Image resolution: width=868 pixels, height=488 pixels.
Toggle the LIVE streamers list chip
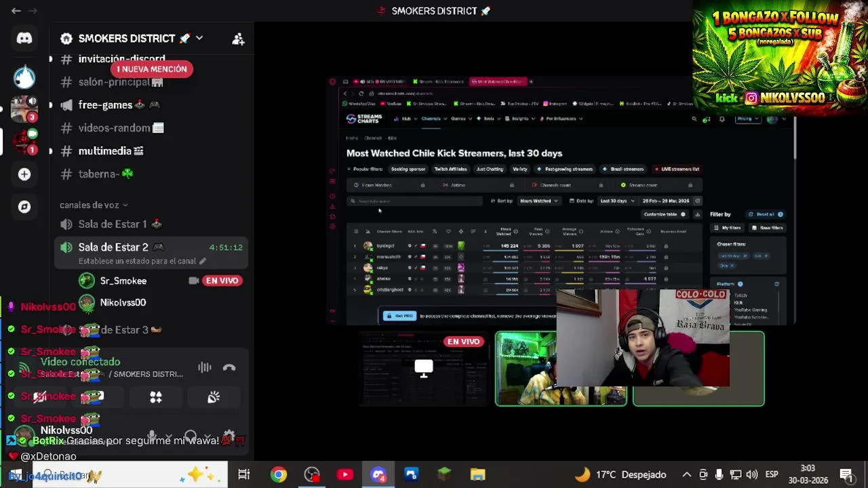(x=677, y=169)
